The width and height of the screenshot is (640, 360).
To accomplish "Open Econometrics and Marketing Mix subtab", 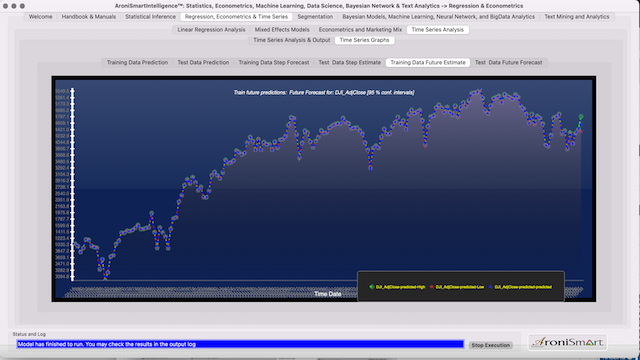I will (360, 30).
